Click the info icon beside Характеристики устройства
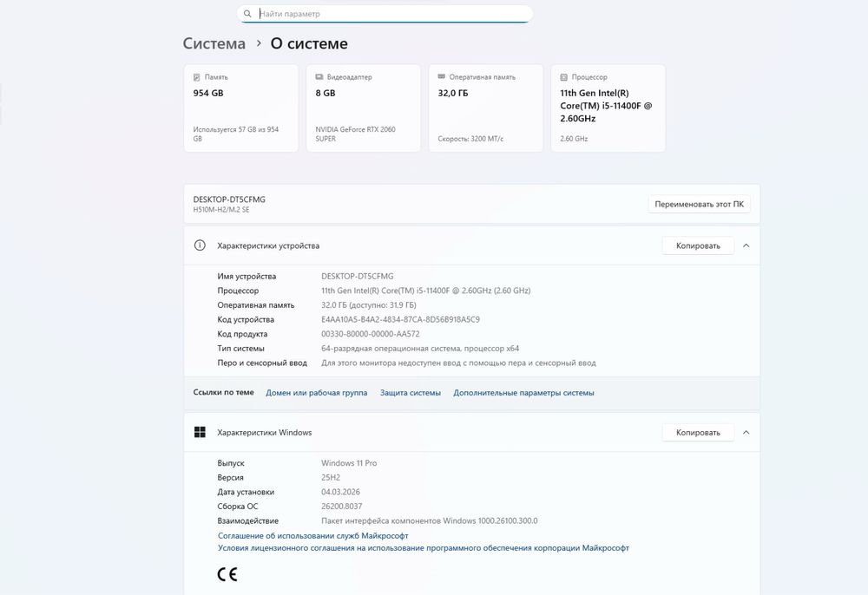The image size is (868, 595). tap(200, 245)
